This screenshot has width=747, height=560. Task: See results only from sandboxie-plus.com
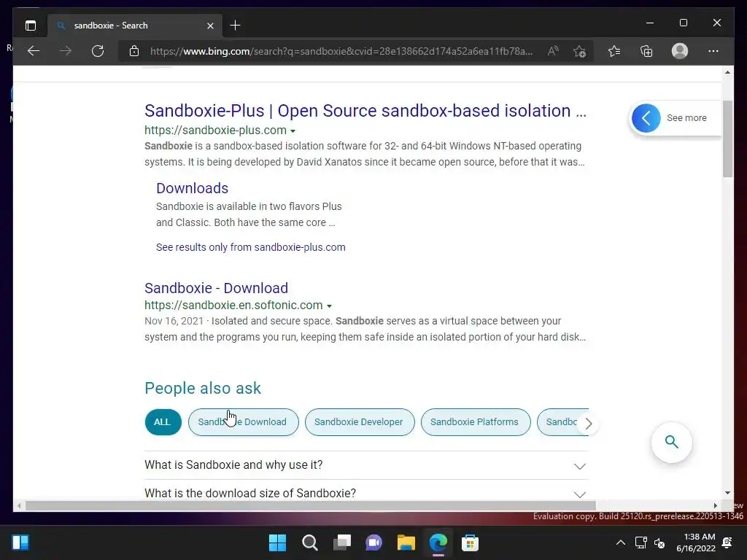(251, 247)
